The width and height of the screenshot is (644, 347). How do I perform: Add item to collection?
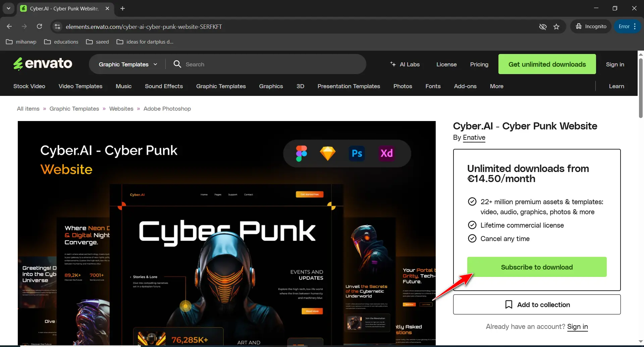(x=537, y=304)
